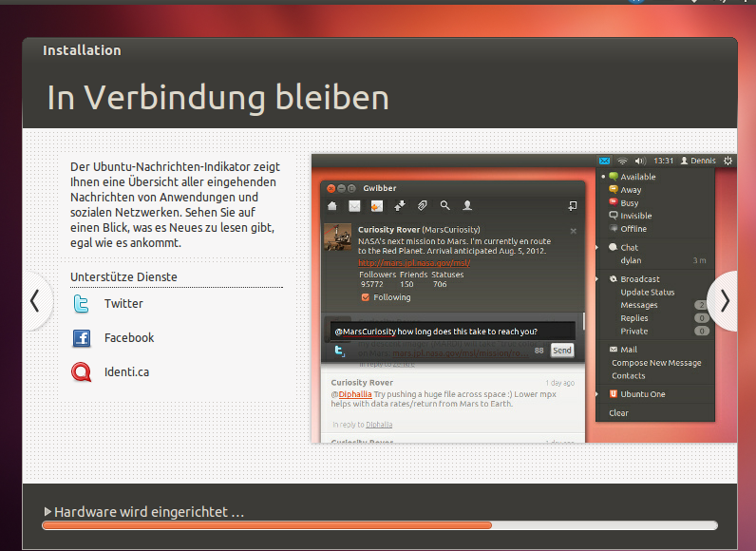Click the sound volume indicator

[x=640, y=161]
